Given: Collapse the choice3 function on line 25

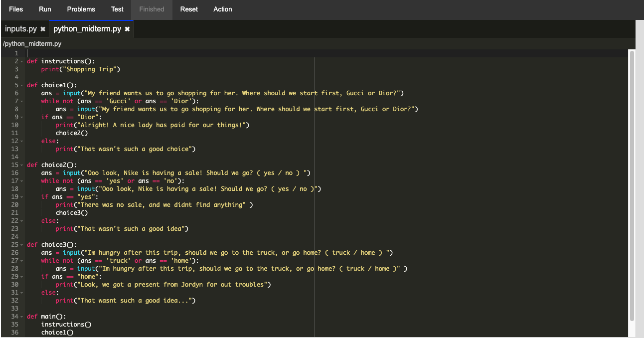Looking at the screenshot, I should 22,245.
